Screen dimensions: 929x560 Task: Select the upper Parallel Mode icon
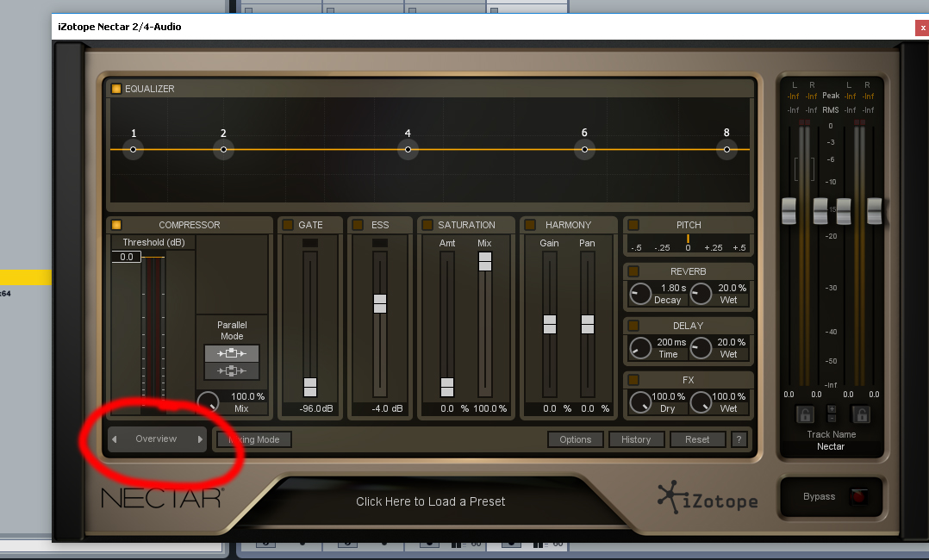(x=232, y=354)
